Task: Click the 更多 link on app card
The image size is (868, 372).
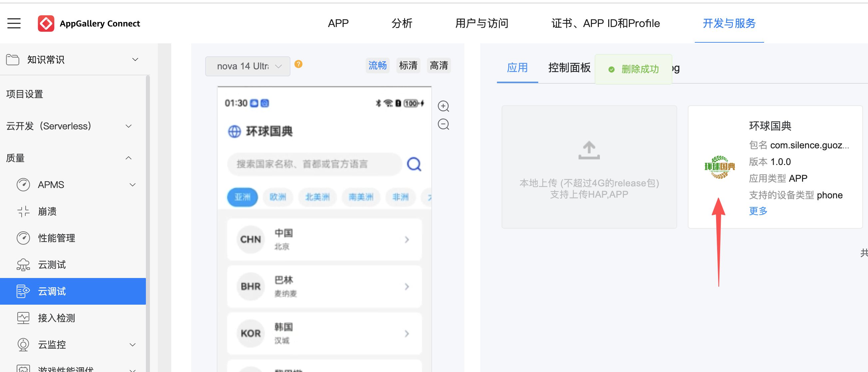Action: 758,211
